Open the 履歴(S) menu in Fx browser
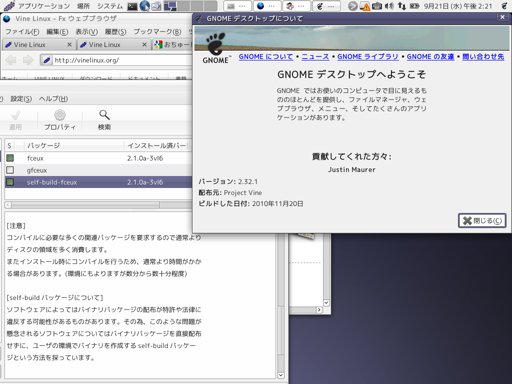This screenshot has width=512, height=384. (x=116, y=32)
